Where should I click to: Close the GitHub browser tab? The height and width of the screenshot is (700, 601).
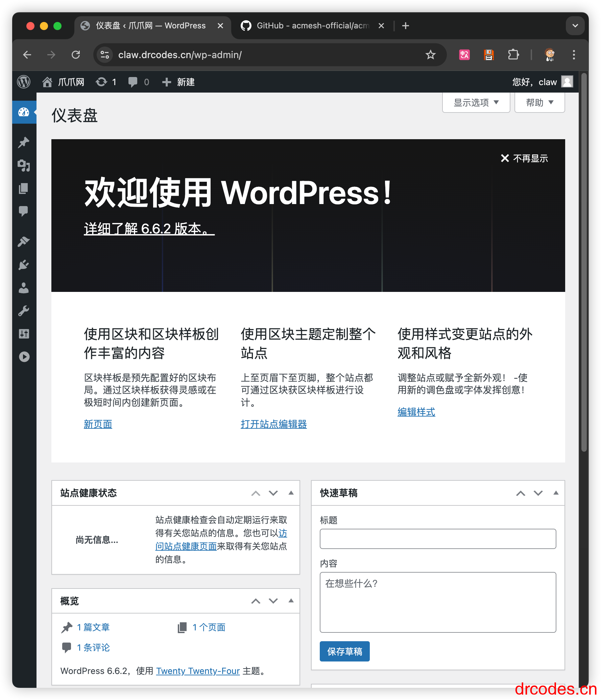pyautogui.click(x=381, y=26)
